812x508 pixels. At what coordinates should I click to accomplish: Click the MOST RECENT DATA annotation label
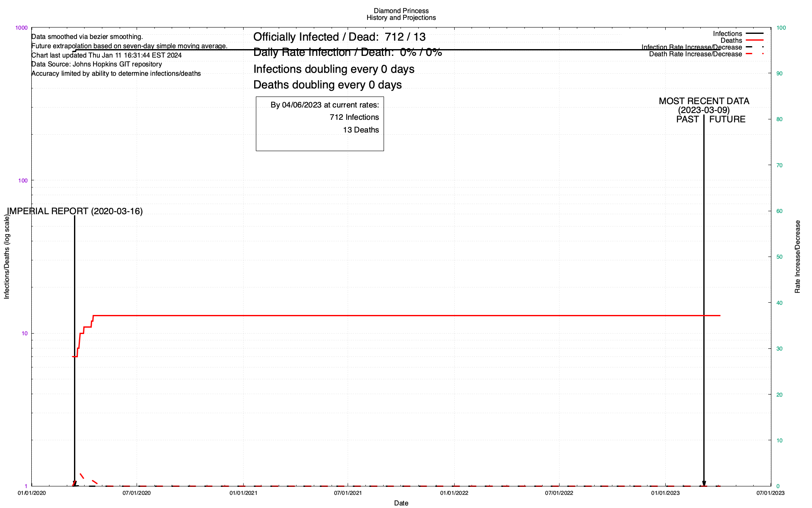704,101
